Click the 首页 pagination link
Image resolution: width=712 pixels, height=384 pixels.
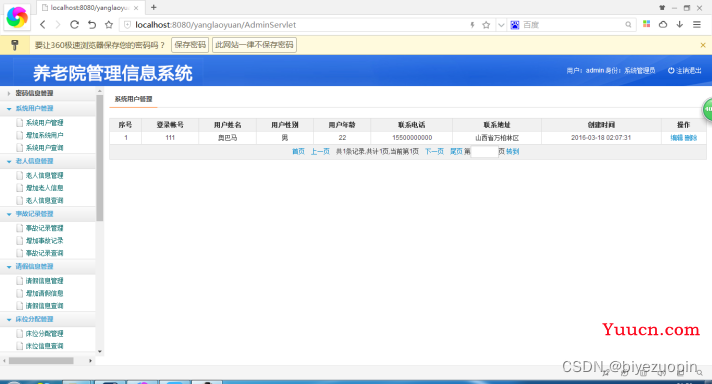coord(298,152)
